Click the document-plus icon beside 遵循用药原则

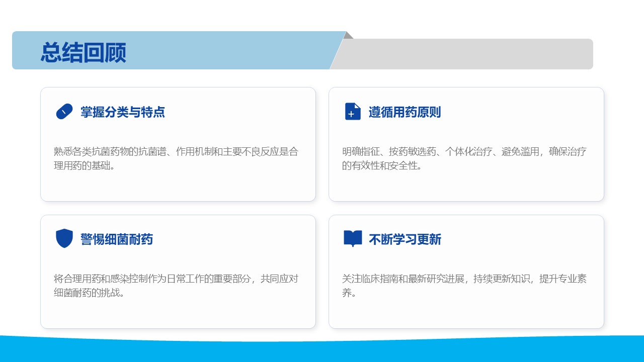pyautogui.click(x=353, y=112)
